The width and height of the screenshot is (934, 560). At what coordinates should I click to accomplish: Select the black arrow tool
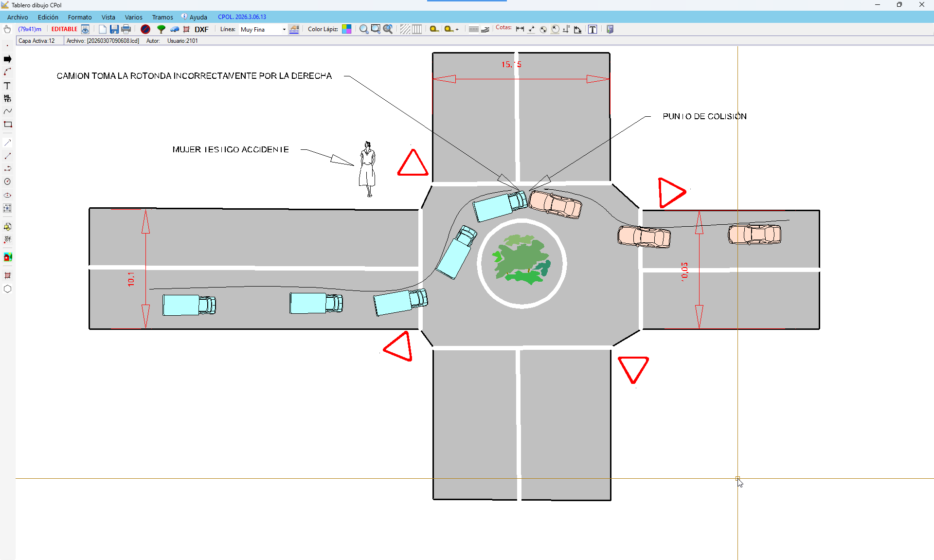tap(7, 59)
